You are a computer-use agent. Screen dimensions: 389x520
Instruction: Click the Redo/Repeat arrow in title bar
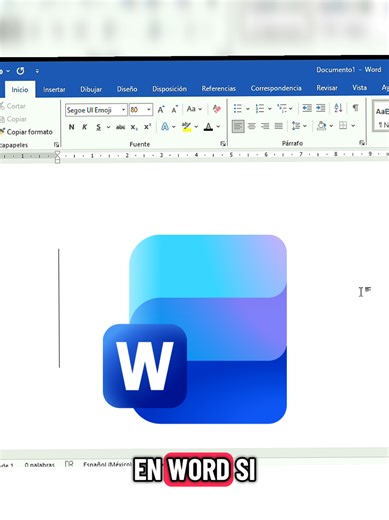click(20, 71)
